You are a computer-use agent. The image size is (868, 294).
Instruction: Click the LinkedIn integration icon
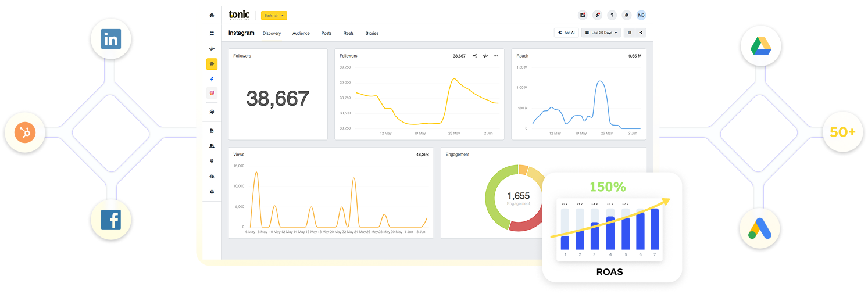click(x=111, y=40)
